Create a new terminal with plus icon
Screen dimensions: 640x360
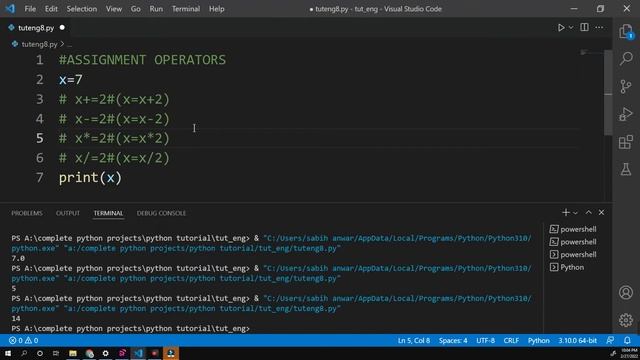point(565,212)
